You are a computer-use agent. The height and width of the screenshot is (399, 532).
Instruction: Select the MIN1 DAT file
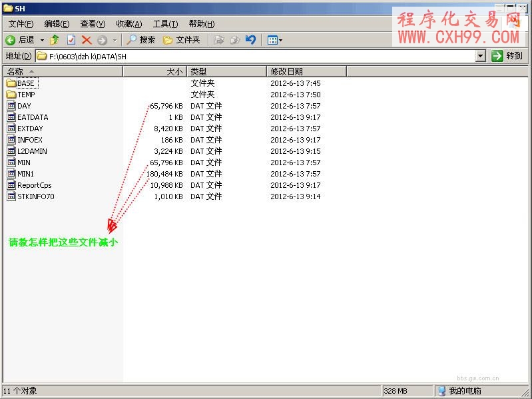click(x=25, y=174)
